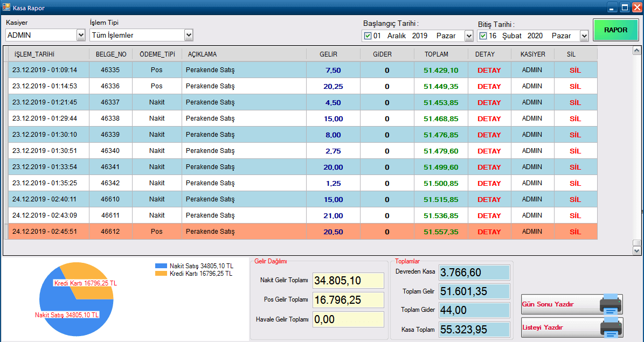
Task: Open DETAY for document 46611
Action: (489, 215)
